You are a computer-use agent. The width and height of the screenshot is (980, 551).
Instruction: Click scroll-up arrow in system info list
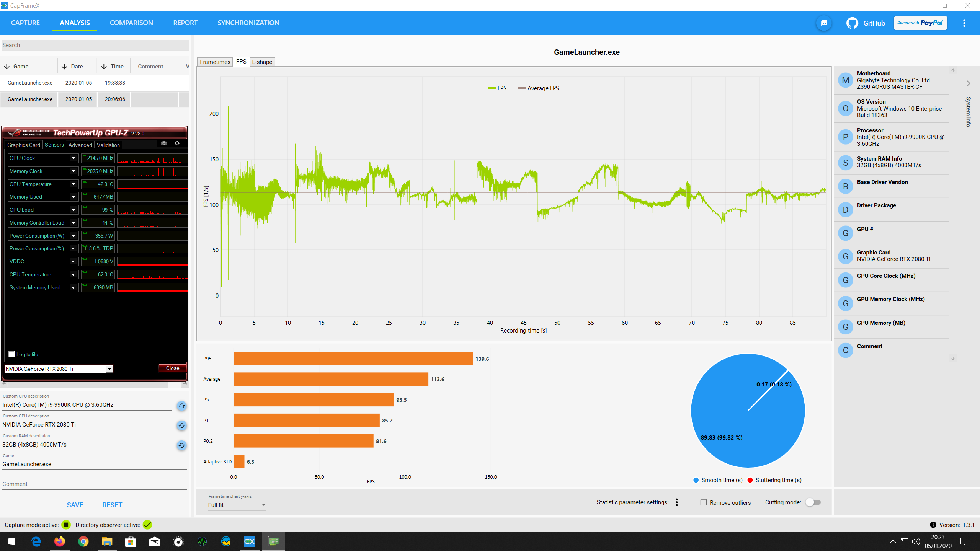point(953,70)
